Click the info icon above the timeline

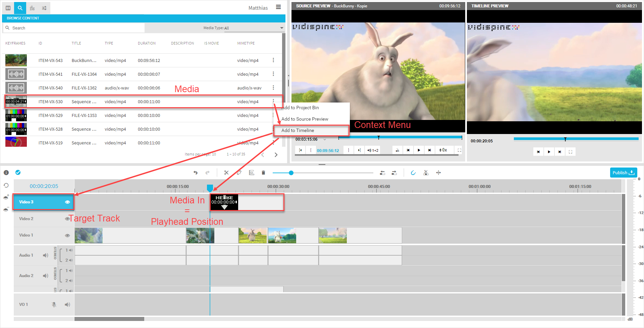[6, 173]
